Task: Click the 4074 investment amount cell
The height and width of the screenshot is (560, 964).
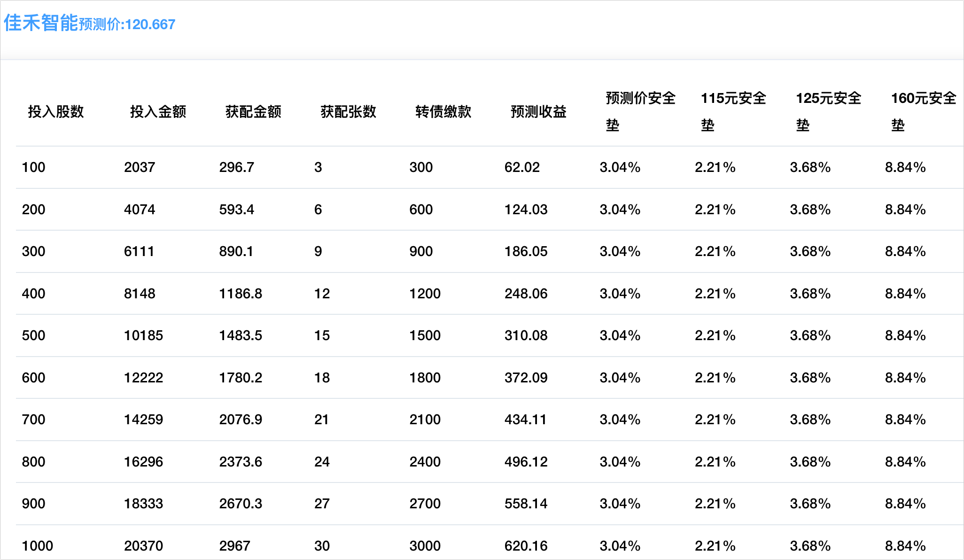Action: (140, 210)
